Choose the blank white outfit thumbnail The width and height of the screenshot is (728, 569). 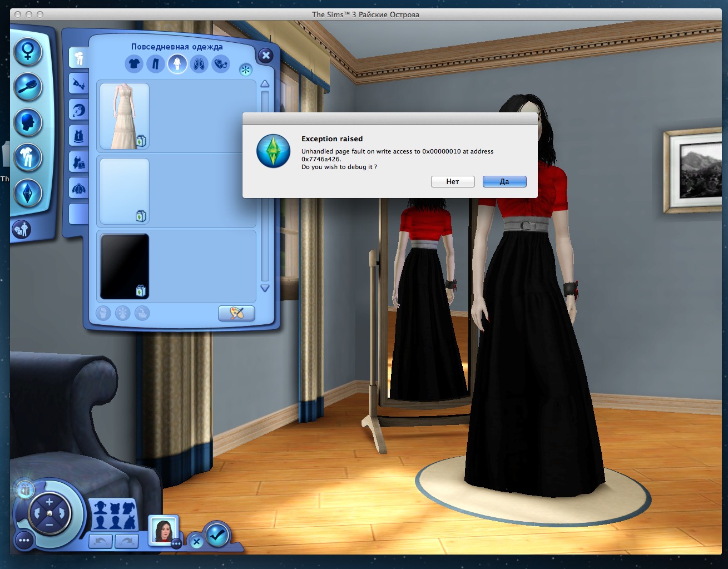tap(125, 191)
